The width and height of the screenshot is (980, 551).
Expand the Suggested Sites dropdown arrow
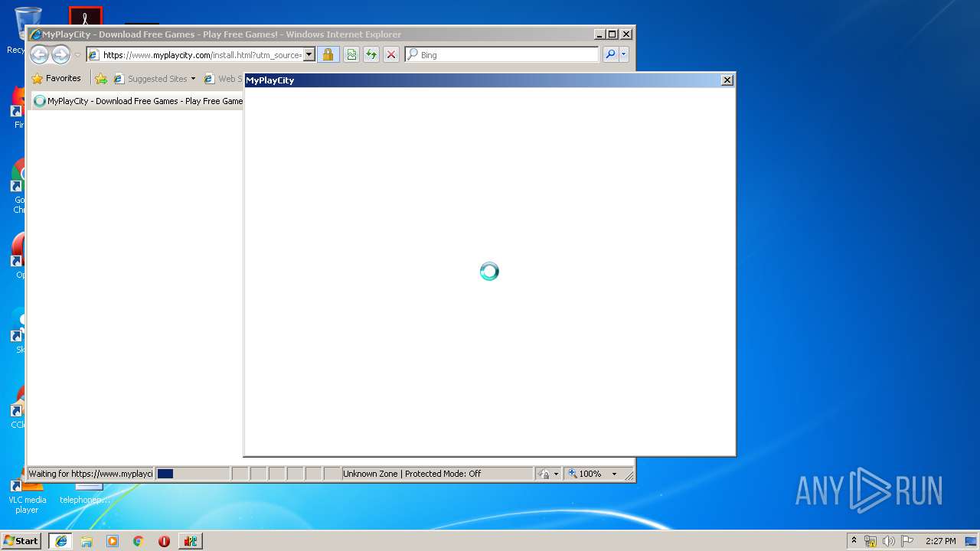[193, 78]
